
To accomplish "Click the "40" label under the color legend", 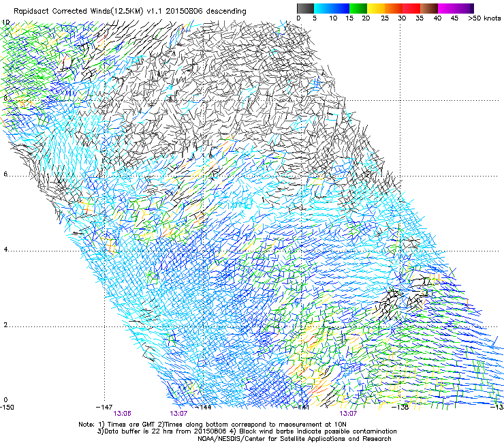I will click(x=437, y=18).
